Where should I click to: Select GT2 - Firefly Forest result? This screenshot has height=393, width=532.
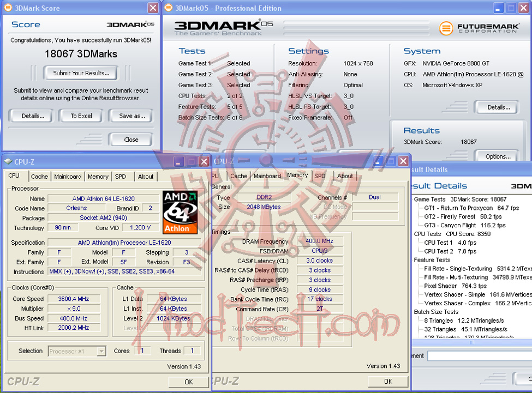click(x=463, y=216)
